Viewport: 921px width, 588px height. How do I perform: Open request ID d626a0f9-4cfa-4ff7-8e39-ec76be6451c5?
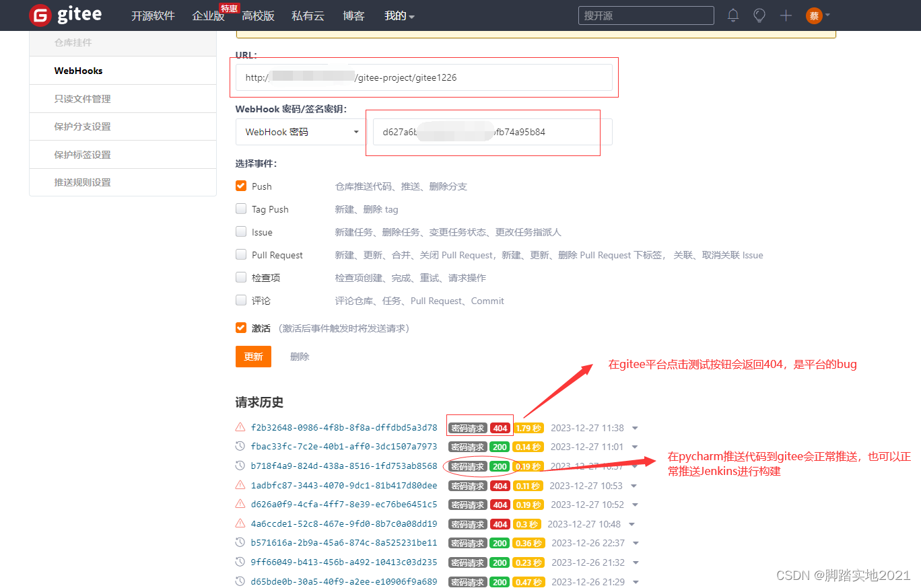coord(344,504)
